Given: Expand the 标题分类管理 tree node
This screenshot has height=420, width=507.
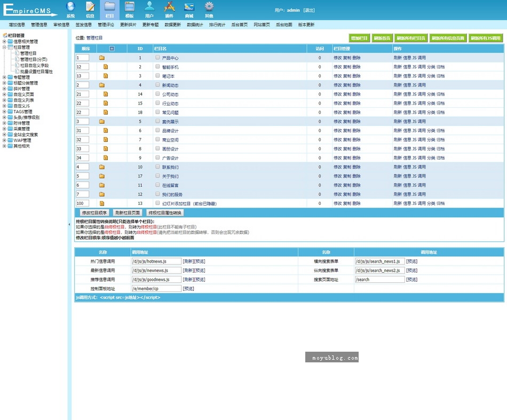Looking at the screenshot, I should point(4,83).
